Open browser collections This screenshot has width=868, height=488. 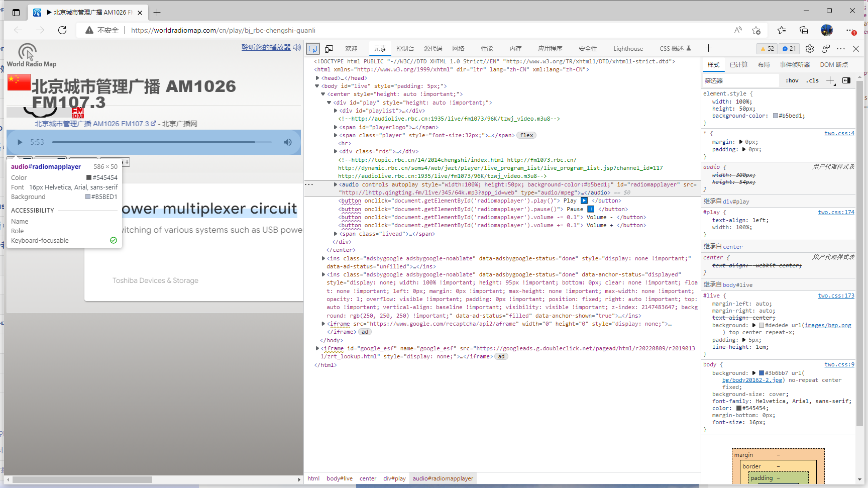tap(804, 30)
